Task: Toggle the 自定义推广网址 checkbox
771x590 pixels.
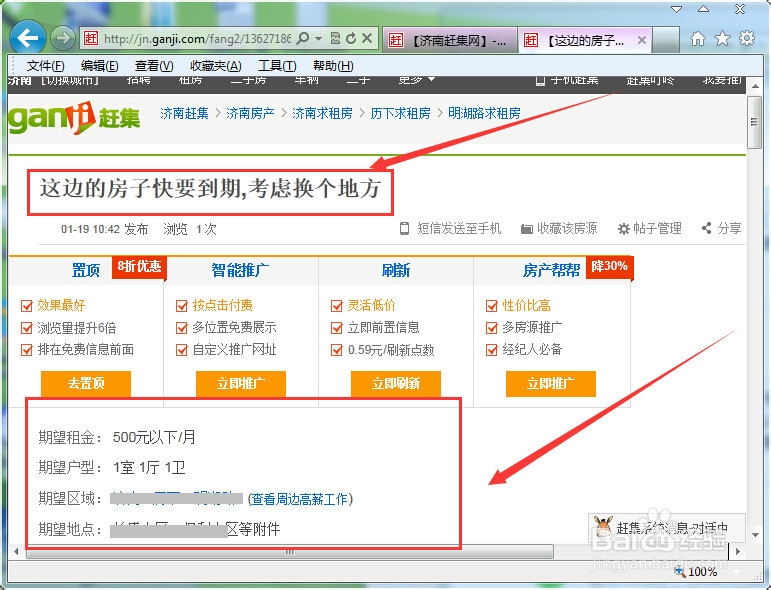Action: [x=182, y=350]
